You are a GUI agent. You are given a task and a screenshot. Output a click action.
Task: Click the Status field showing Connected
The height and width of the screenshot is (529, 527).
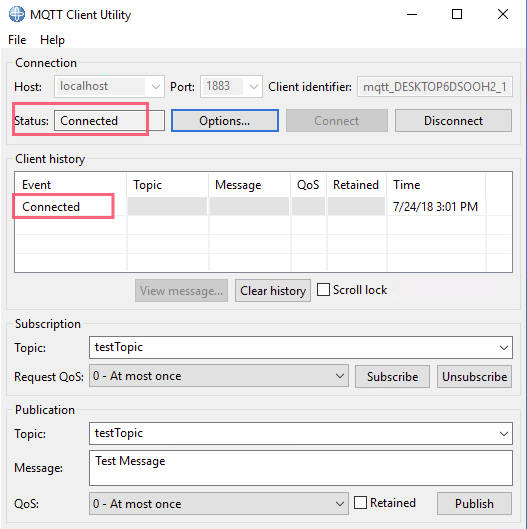pyautogui.click(x=109, y=120)
